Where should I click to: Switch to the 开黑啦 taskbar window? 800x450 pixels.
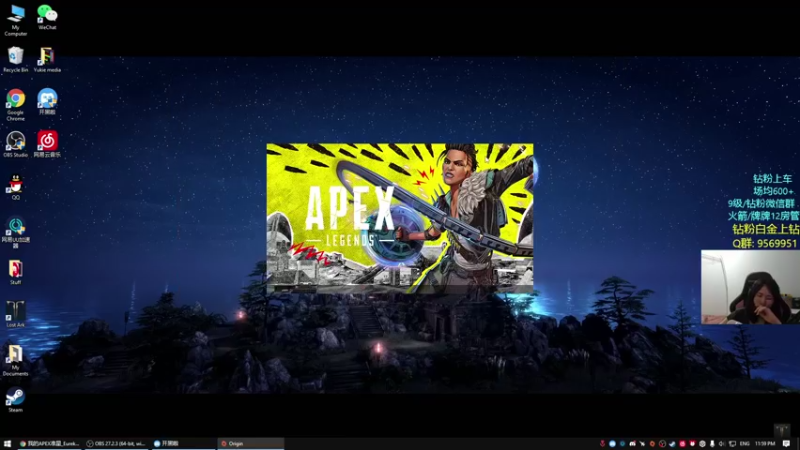[x=183, y=444]
